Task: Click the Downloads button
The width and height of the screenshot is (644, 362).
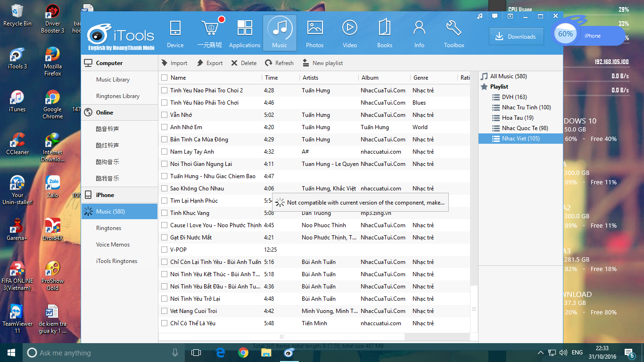Action: (516, 36)
